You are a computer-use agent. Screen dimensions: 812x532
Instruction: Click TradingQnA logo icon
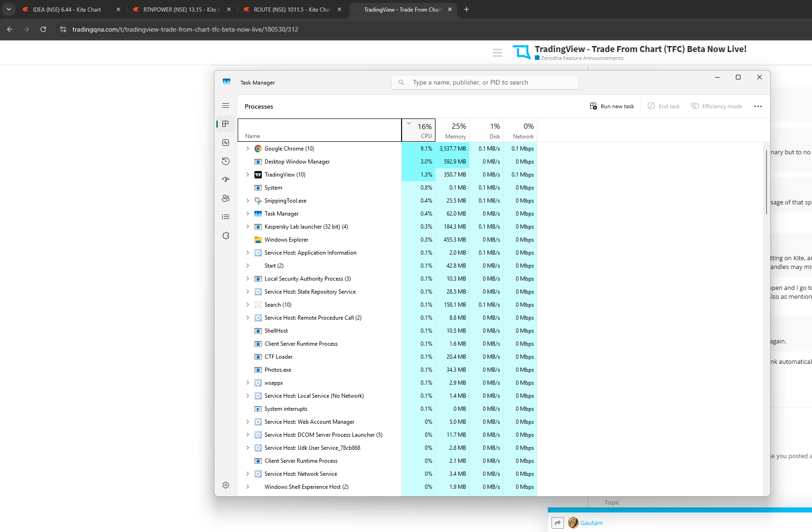[x=522, y=52]
